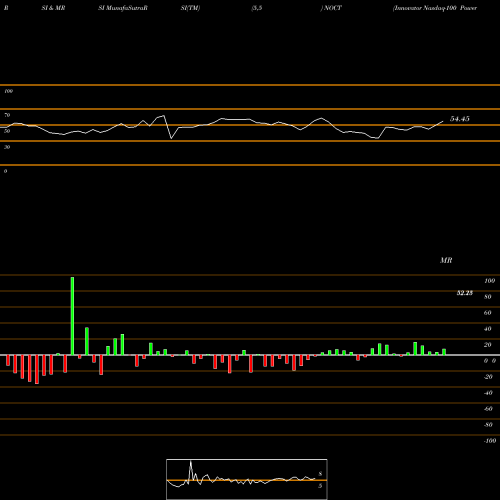Click the MR axis -100 label
500x500 pixels.
(x=490, y=441)
